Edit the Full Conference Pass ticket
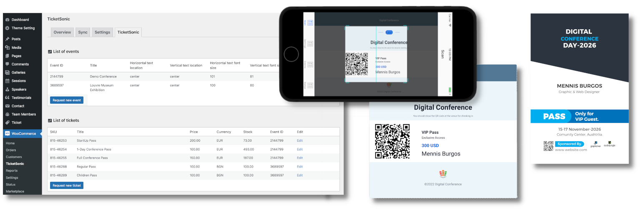 click(300, 158)
